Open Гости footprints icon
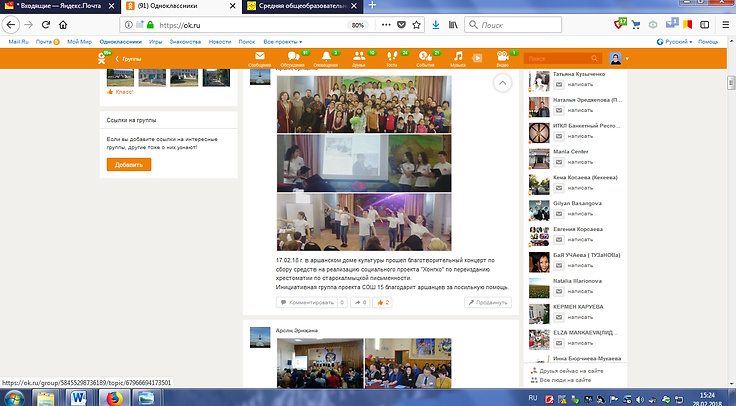Viewport: 736px width, 406px height. tap(392, 56)
